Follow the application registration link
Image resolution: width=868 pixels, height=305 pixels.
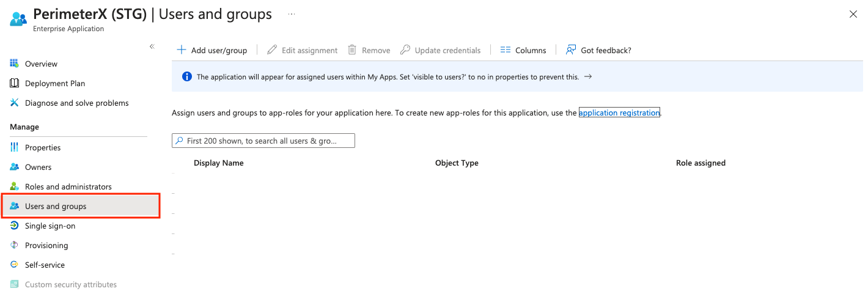(x=619, y=113)
